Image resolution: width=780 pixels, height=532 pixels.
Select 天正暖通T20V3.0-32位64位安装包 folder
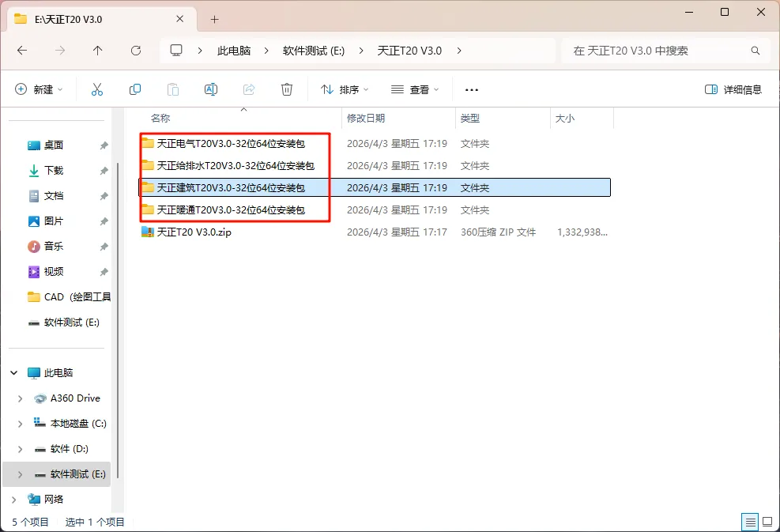(231, 209)
